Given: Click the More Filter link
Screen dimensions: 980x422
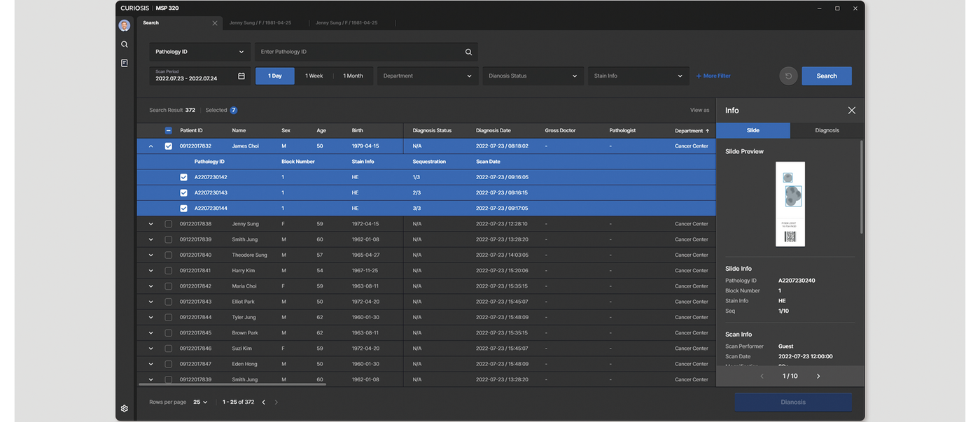Looking at the screenshot, I should click(713, 76).
